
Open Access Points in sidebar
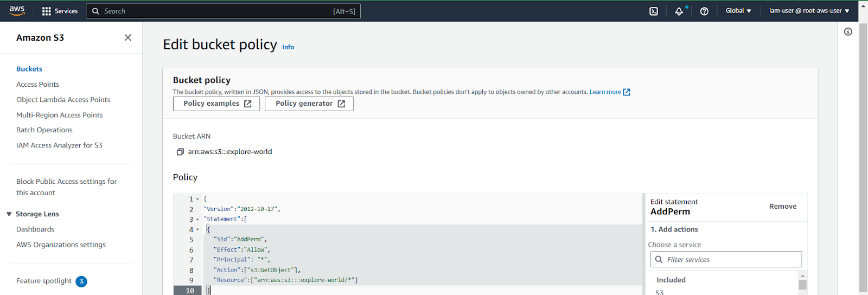click(x=37, y=84)
